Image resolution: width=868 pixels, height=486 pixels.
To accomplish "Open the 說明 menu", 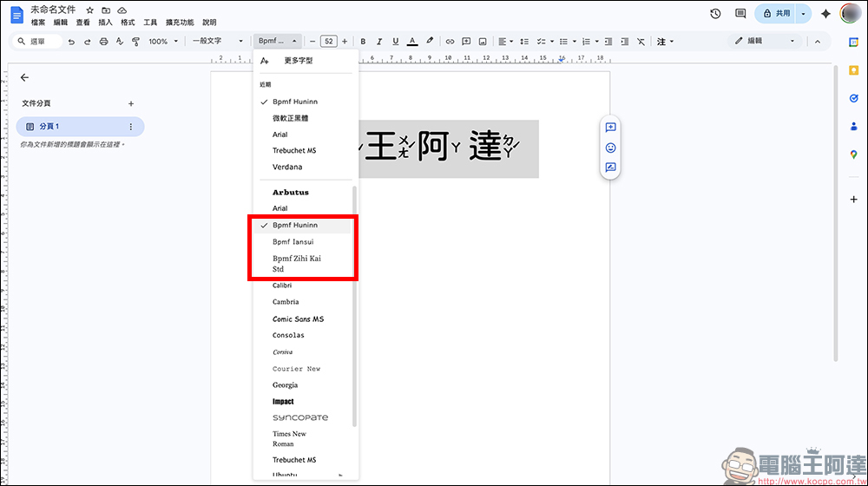I will tap(209, 23).
